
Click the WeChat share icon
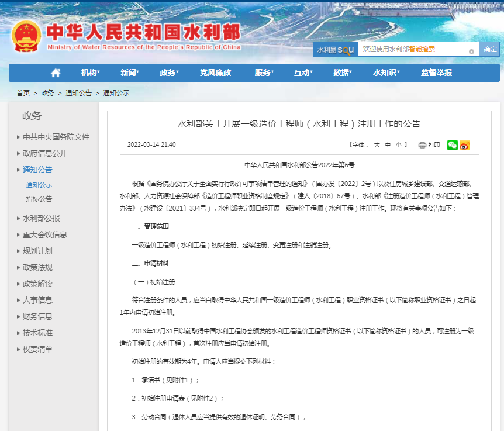click(x=452, y=145)
